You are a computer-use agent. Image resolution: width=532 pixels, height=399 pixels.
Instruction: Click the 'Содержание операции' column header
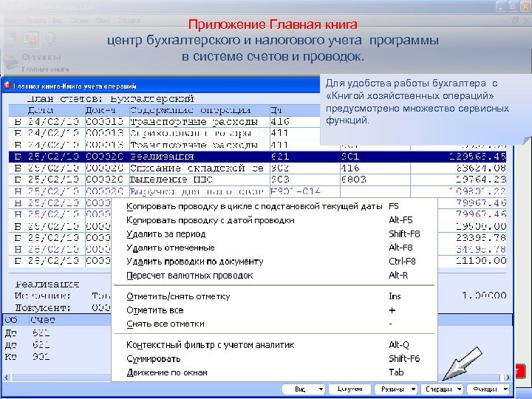click(x=191, y=110)
